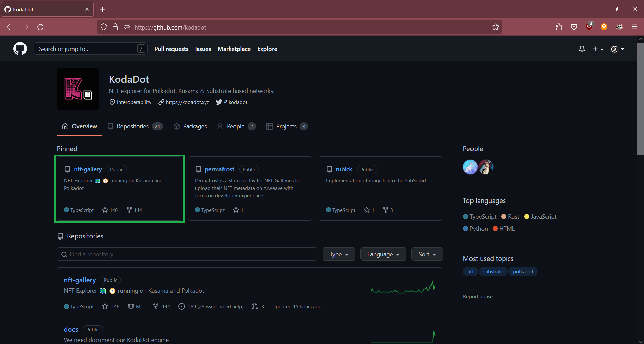This screenshot has height=344, width=644.
Task: Open the plus create-new dropdown menu
Action: tap(598, 49)
